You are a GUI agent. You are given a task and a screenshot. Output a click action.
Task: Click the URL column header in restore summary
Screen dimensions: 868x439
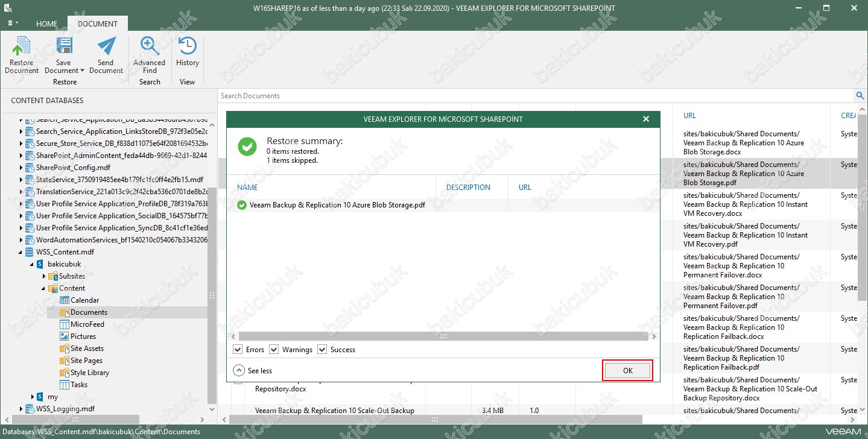[x=525, y=188]
